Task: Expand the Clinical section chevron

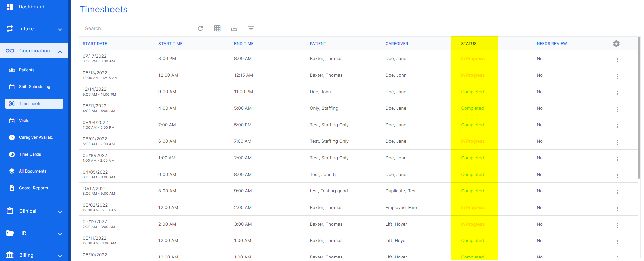Action: click(60, 212)
